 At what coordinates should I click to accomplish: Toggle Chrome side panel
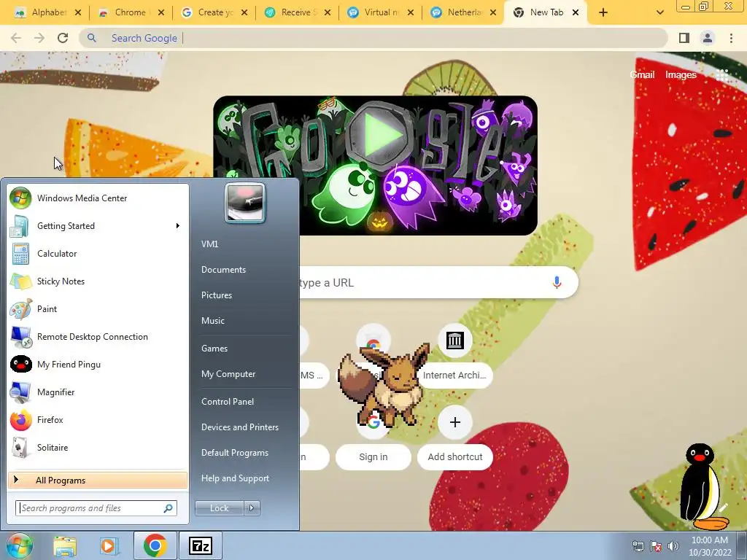coord(684,38)
